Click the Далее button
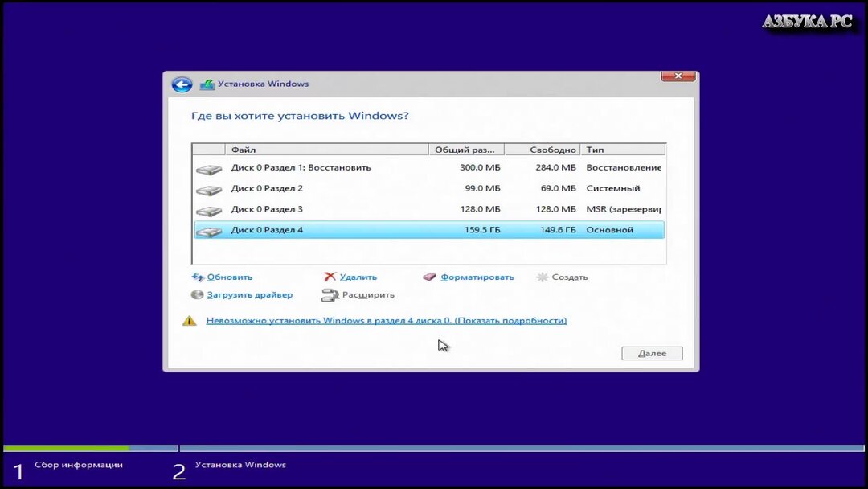Viewport: 868px width, 489px height. (x=652, y=353)
